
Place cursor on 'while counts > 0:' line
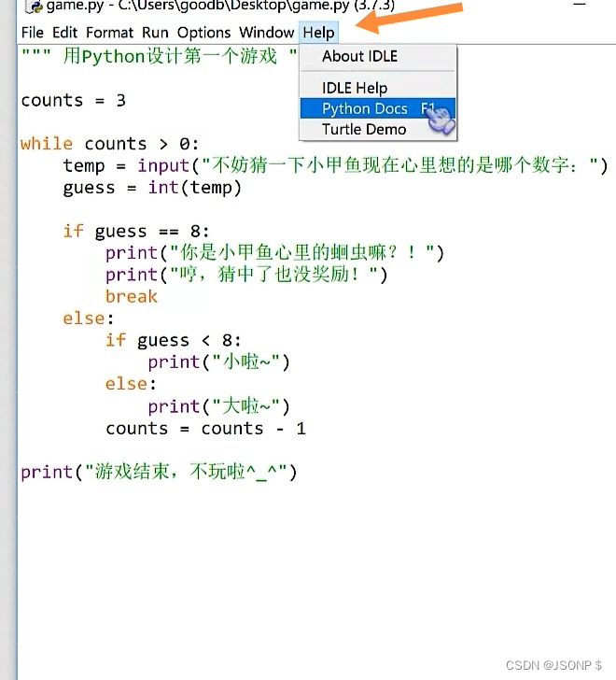tap(109, 144)
